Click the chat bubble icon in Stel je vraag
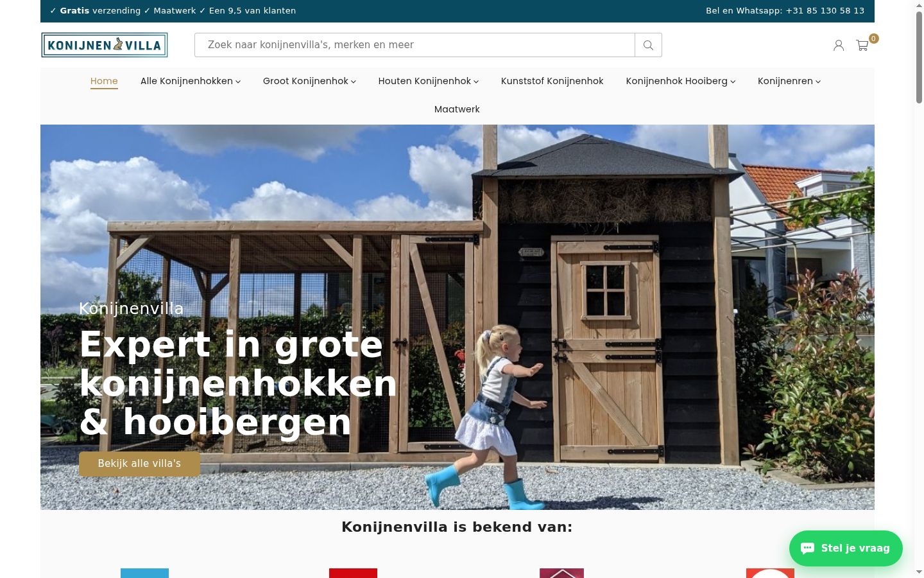 tap(808, 548)
